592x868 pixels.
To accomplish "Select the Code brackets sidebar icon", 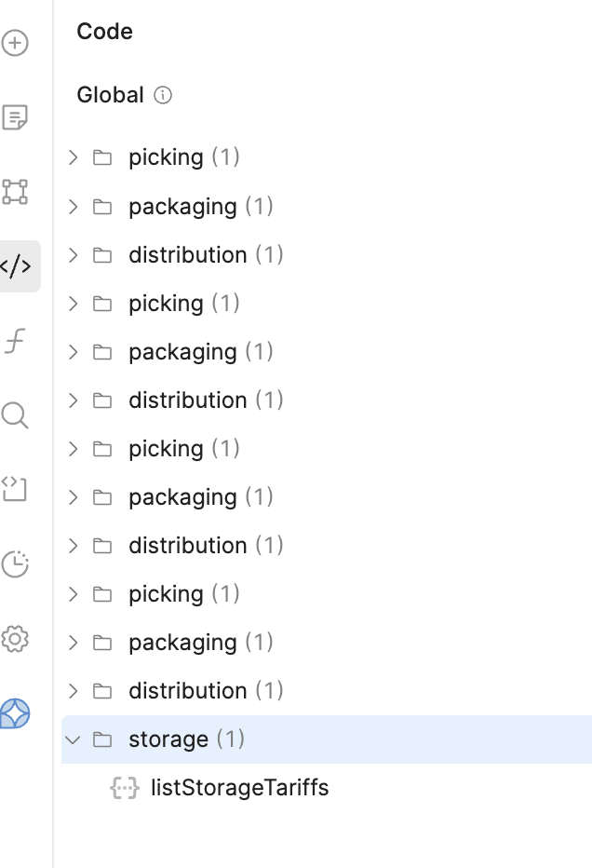I will click(x=16, y=266).
